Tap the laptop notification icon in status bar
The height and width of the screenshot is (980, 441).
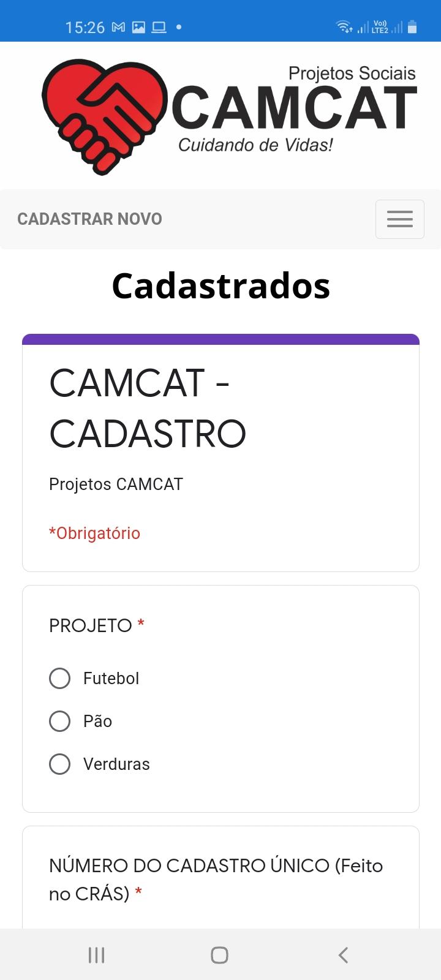(159, 27)
